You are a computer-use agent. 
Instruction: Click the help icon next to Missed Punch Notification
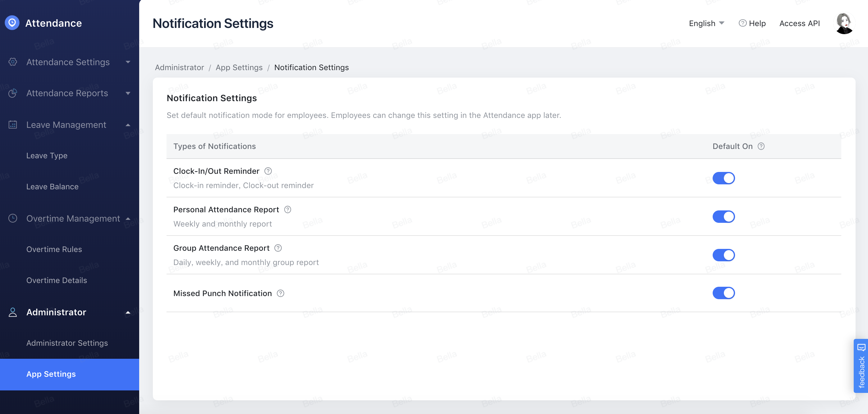pyautogui.click(x=280, y=294)
